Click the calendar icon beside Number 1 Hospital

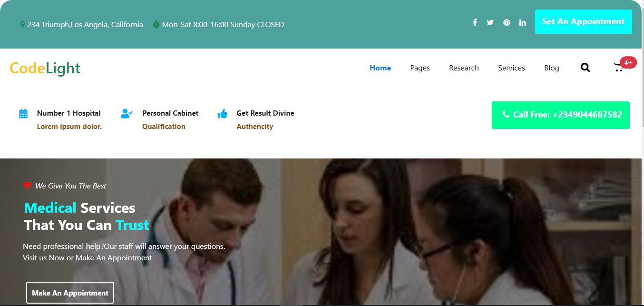tap(23, 114)
